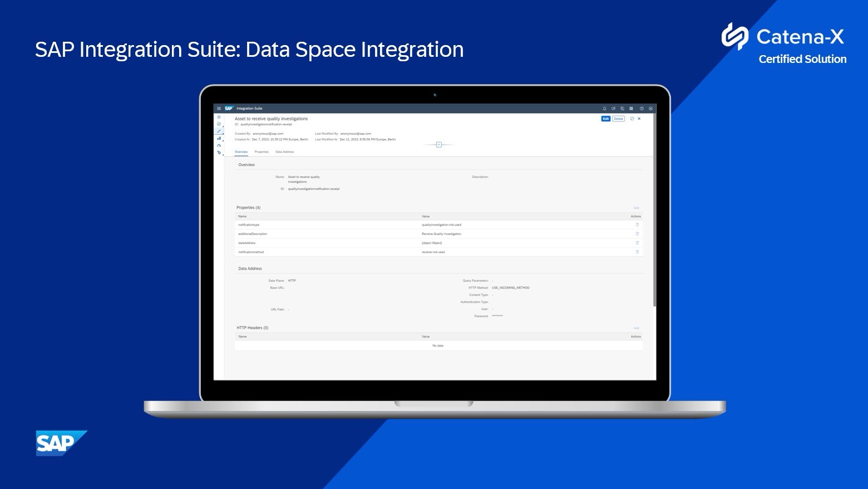Click the Created By anonymous@sap.com text

268,134
